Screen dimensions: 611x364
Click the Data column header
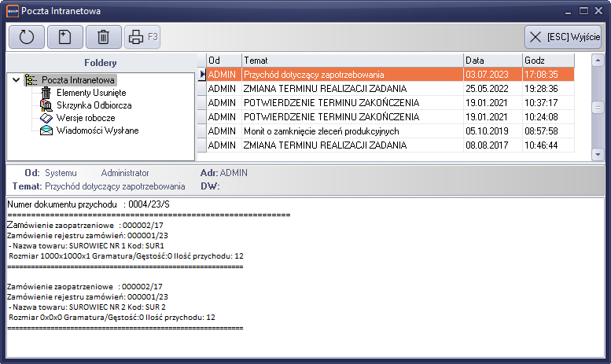(x=491, y=60)
